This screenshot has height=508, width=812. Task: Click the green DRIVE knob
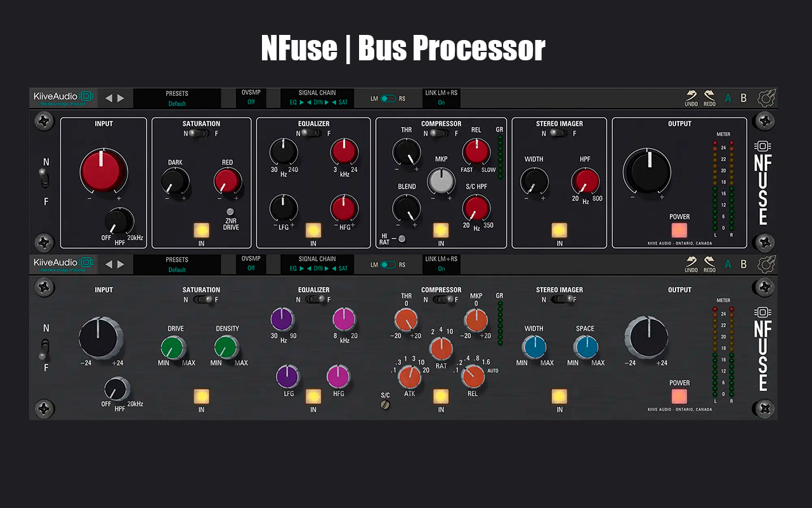(x=173, y=348)
